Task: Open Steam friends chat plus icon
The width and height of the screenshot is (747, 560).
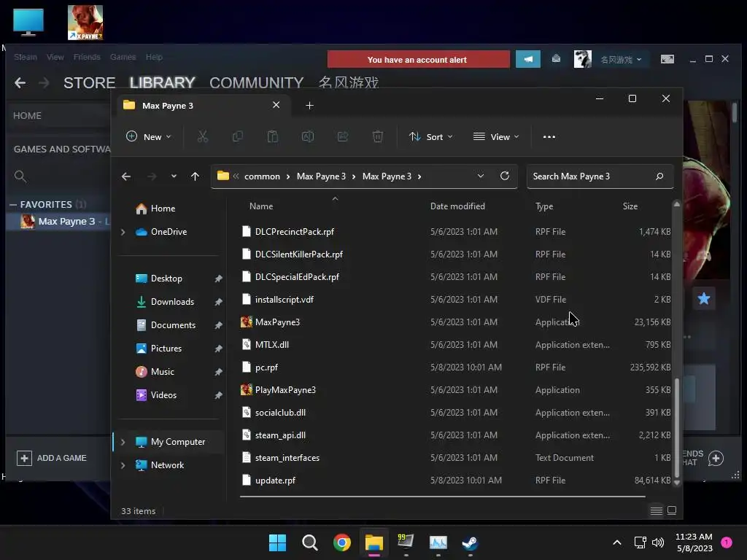Action: 716,458
